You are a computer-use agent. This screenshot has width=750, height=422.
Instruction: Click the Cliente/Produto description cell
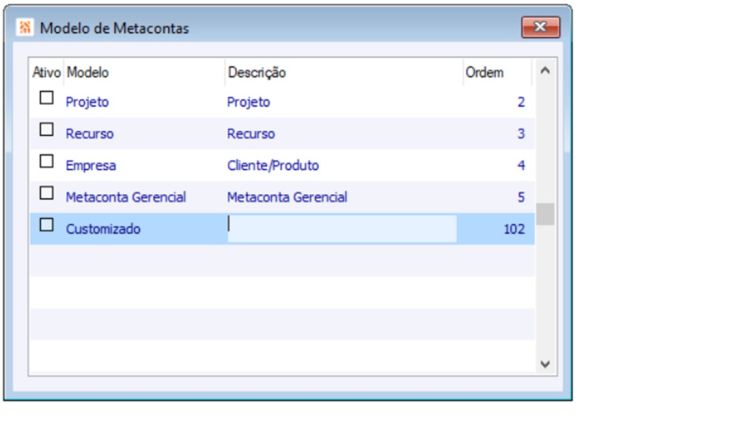[x=273, y=166]
